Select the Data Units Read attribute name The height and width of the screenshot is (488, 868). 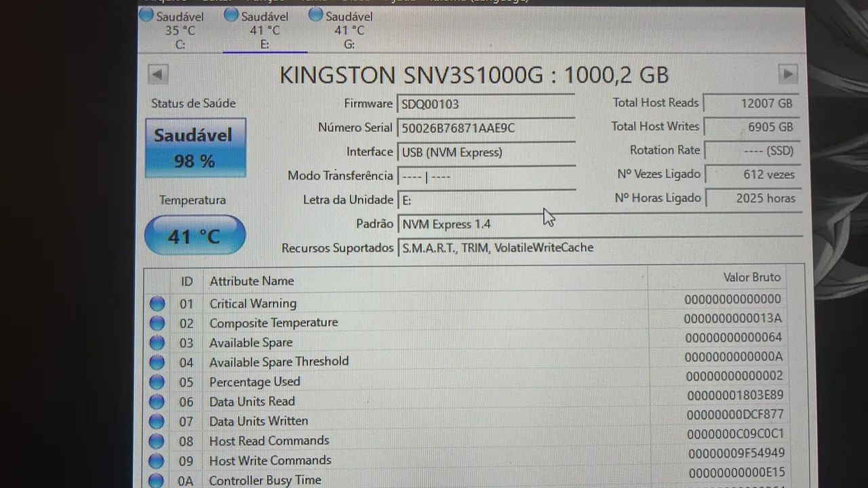pos(252,401)
